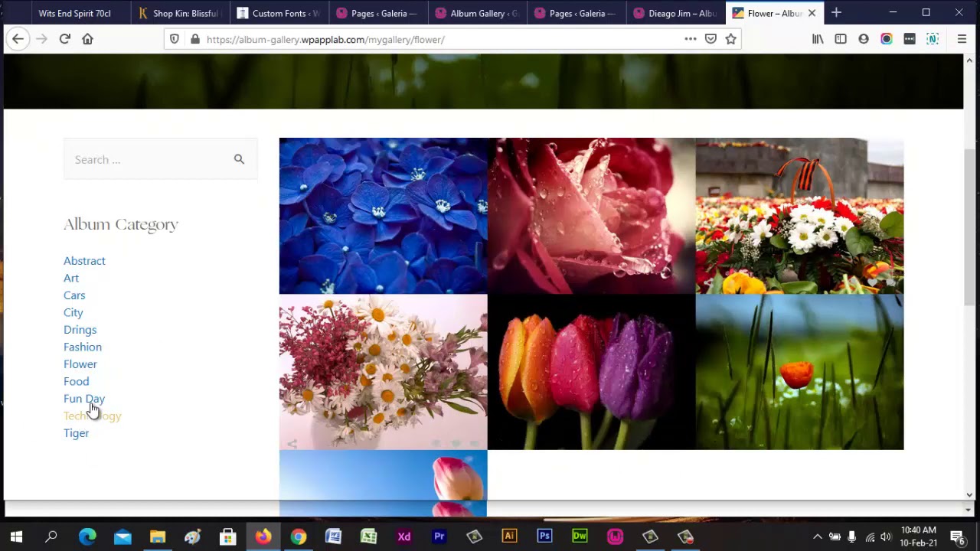
Task: Open File Explorer from taskbar
Action: 158,536
